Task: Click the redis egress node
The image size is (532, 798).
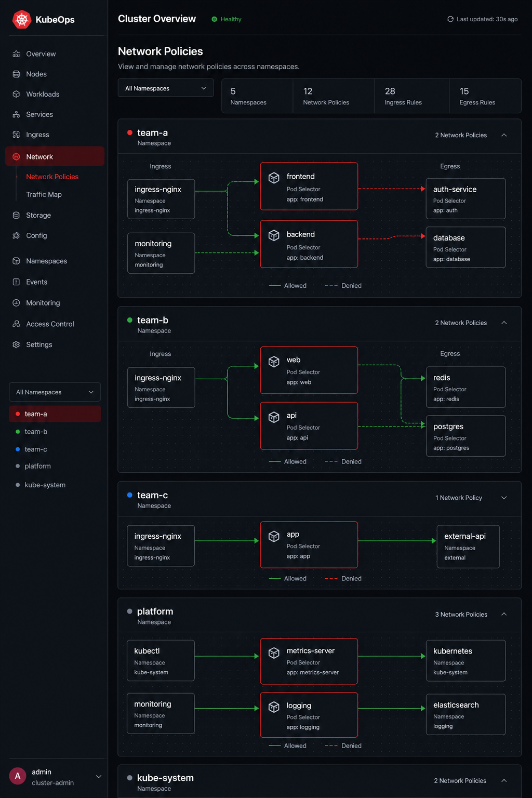Action: coord(465,387)
